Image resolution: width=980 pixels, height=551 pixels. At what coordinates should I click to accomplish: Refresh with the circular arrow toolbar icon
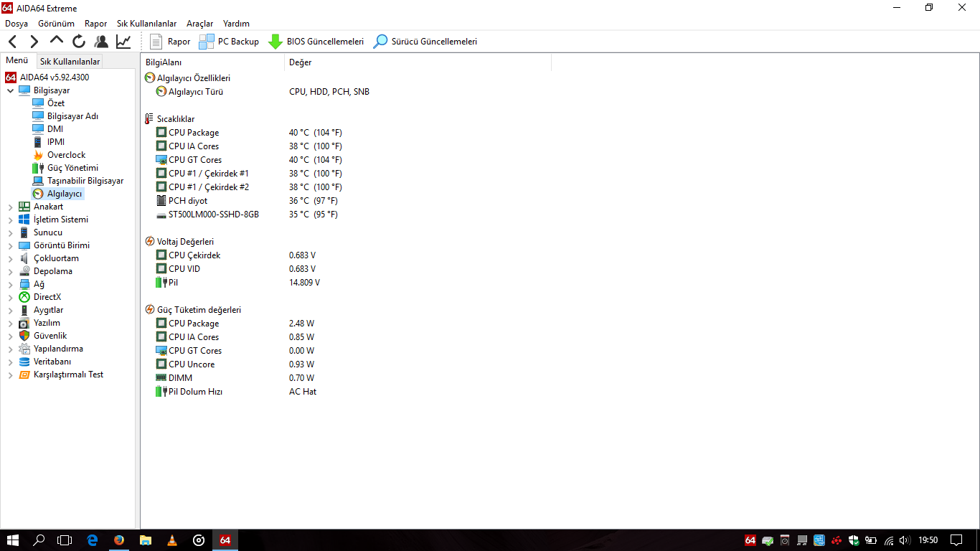pos(79,42)
